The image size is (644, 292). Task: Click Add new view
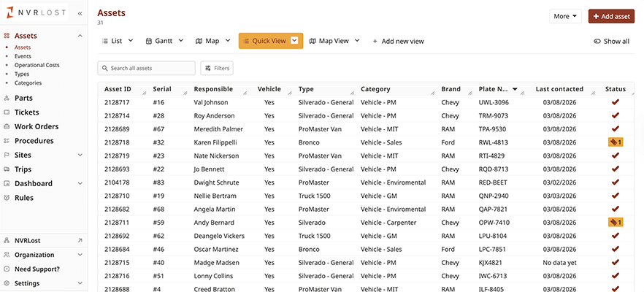pyautogui.click(x=398, y=42)
